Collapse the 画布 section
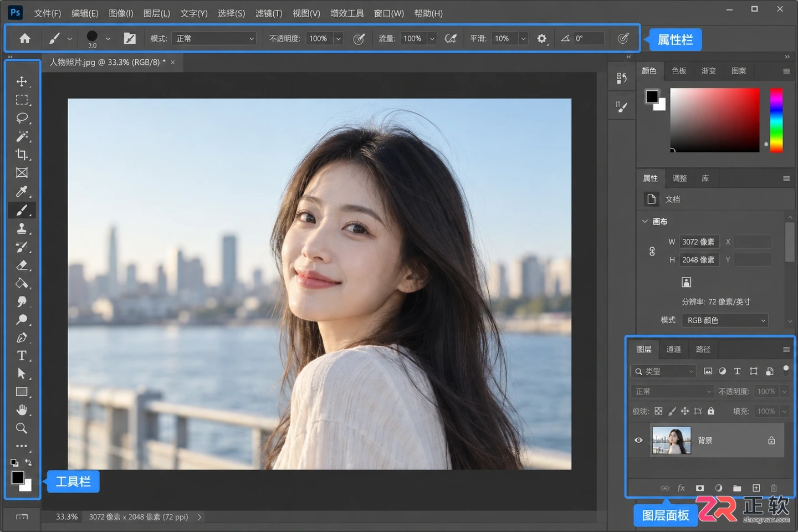The width and height of the screenshot is (798, 532). pos(644,221)
